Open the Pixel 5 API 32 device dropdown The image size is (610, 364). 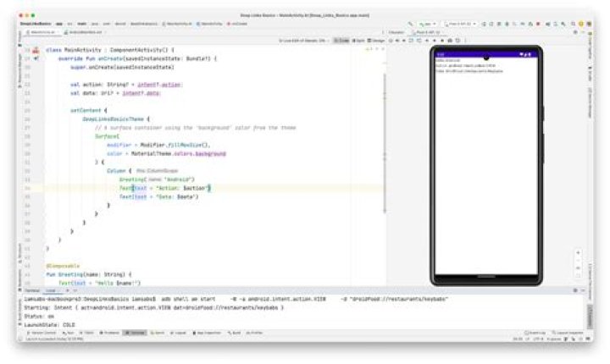pos(461,24)
